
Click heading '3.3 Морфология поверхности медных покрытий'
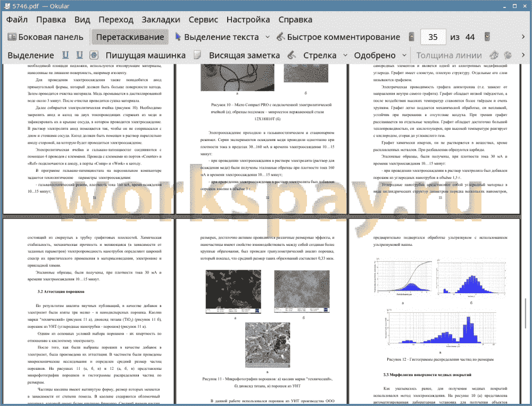[x=427, y=375]
